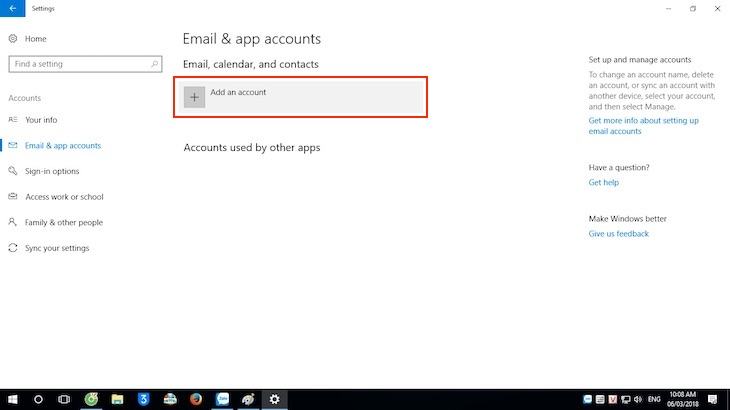
Task: Open the gray swirl app on taskbar
Action: (x=248, y=399)
